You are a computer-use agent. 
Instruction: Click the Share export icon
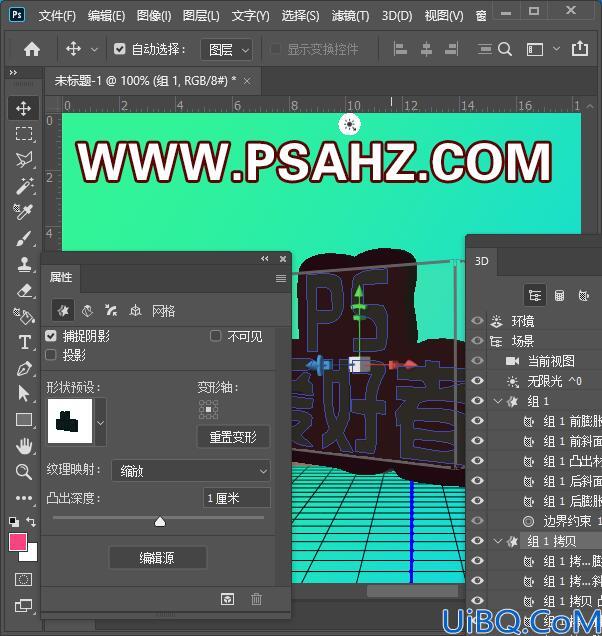point(580,49)
